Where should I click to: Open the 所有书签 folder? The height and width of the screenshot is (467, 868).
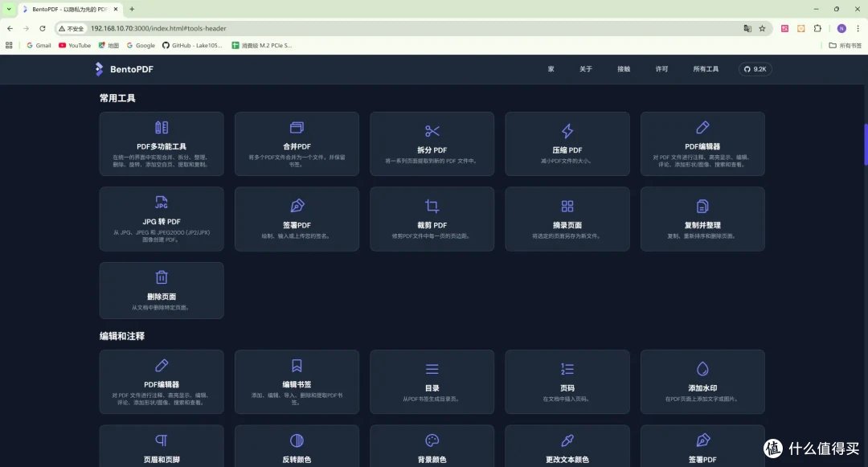pos(845,45)
